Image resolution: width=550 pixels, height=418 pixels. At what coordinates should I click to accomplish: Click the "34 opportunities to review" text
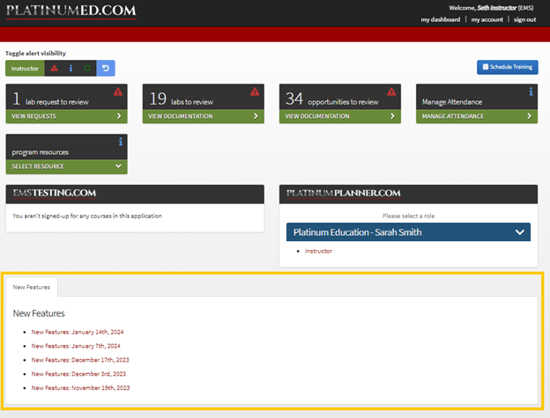pyautogui.click(x=332, y=99)
